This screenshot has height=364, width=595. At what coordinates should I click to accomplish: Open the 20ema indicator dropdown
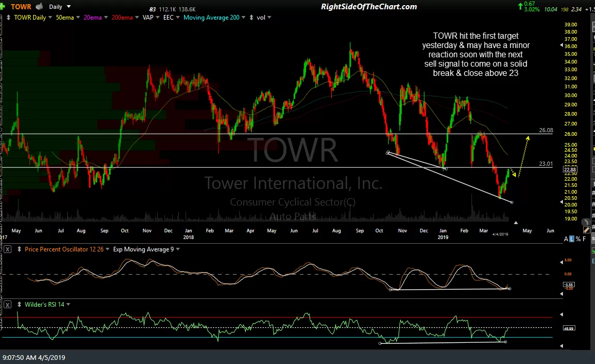click(106, 18)
